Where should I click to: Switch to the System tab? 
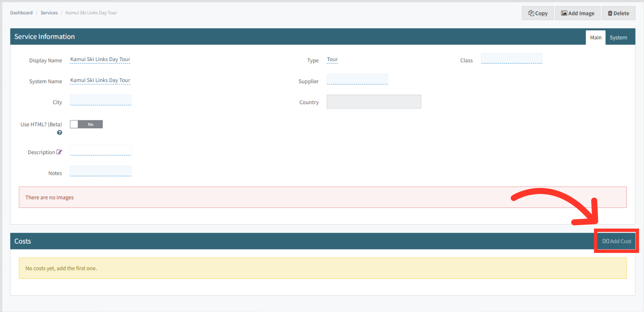tap(618, 38)
